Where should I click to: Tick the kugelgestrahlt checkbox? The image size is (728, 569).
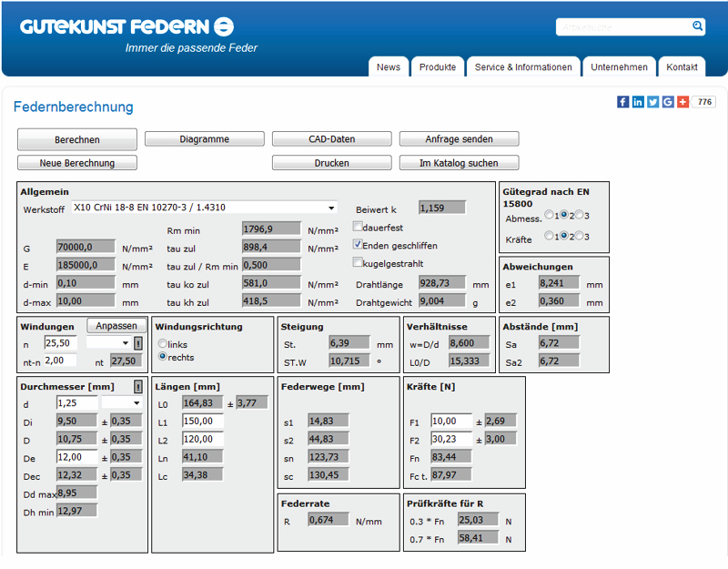[358, 262]
